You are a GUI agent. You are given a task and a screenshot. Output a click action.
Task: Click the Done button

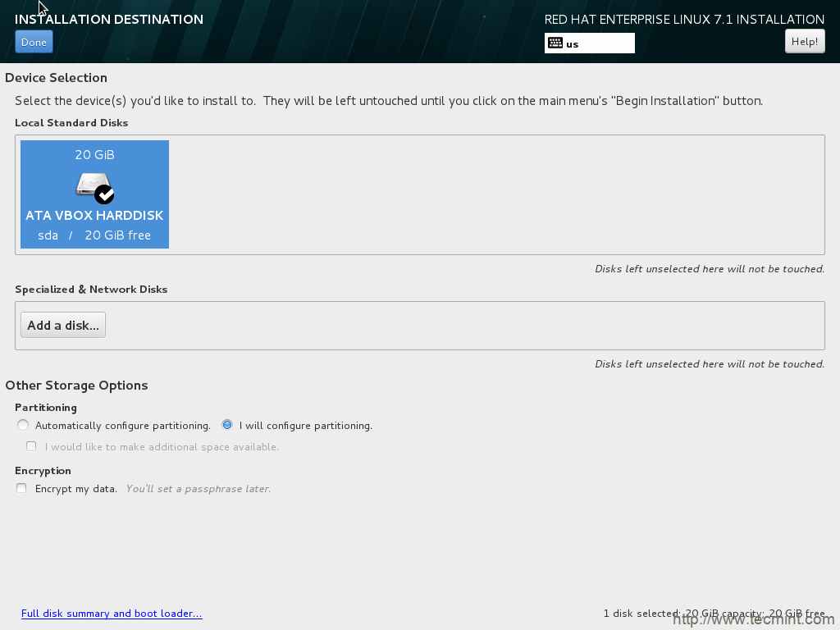click(x=34, y=43)
